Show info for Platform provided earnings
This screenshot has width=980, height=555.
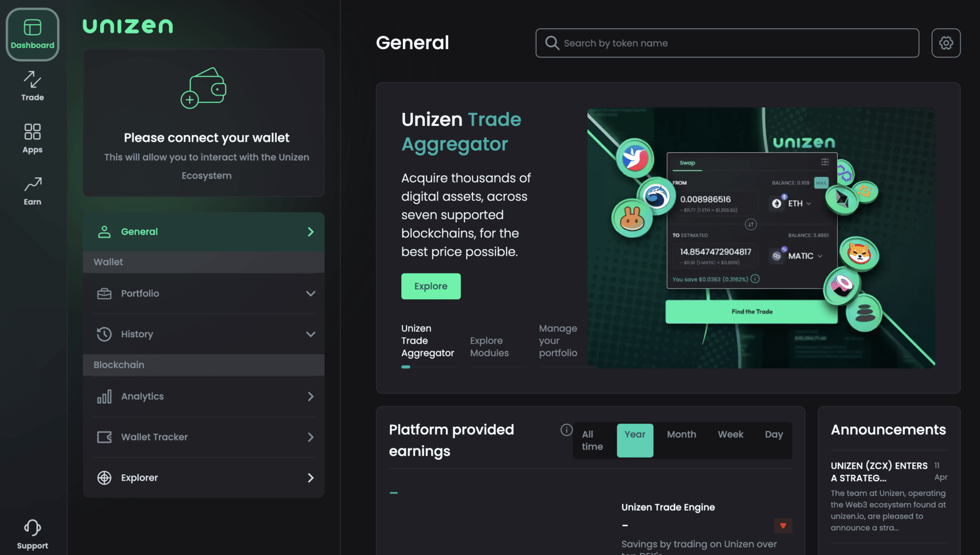(566, 430)
